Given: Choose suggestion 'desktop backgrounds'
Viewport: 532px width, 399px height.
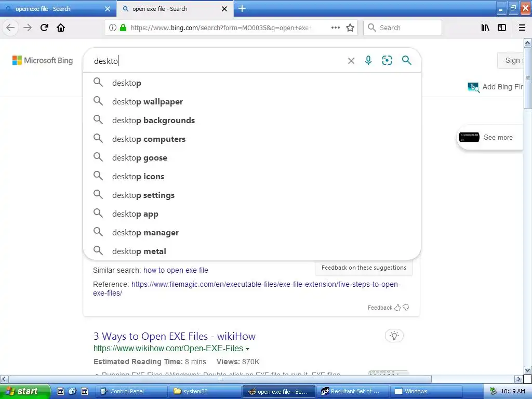Looking at the screenshot, I should 252,120.
